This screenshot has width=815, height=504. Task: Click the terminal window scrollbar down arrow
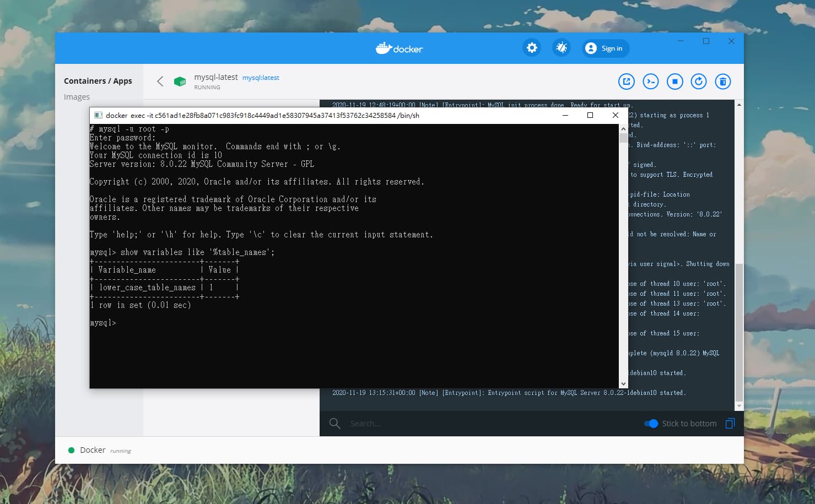pyautogui.click(x=624, y=384)
